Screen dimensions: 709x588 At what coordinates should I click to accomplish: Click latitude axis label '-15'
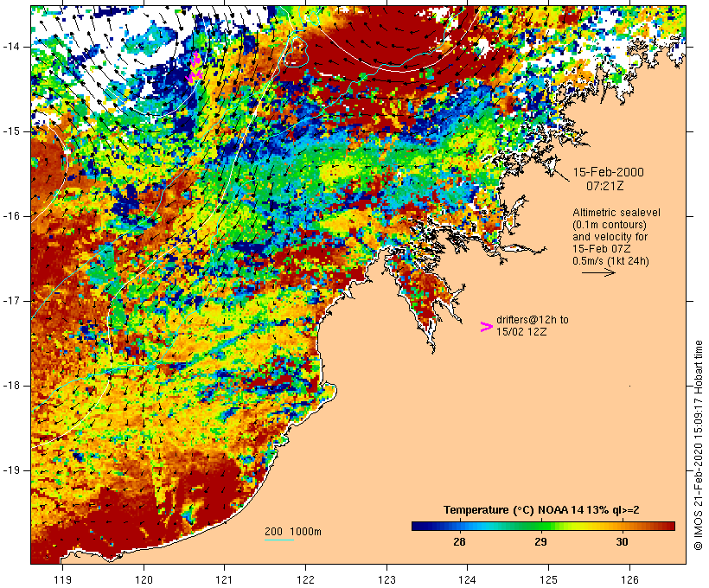[x=10, y=131]
